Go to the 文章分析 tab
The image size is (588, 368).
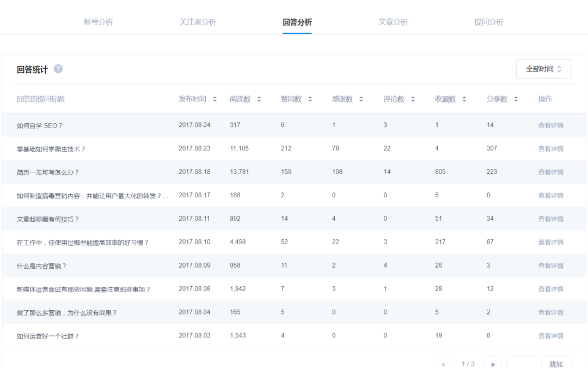393,22
